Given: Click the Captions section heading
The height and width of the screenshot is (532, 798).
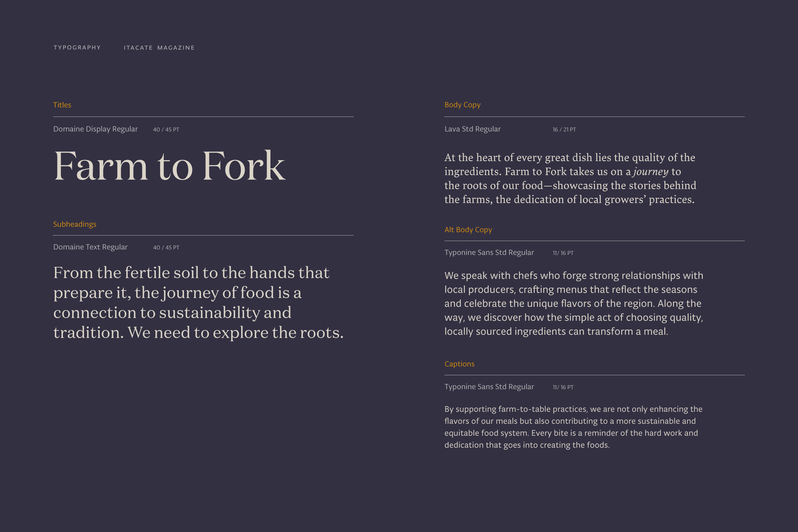Looking at the screenshot, I should click(x=459, y=364).
